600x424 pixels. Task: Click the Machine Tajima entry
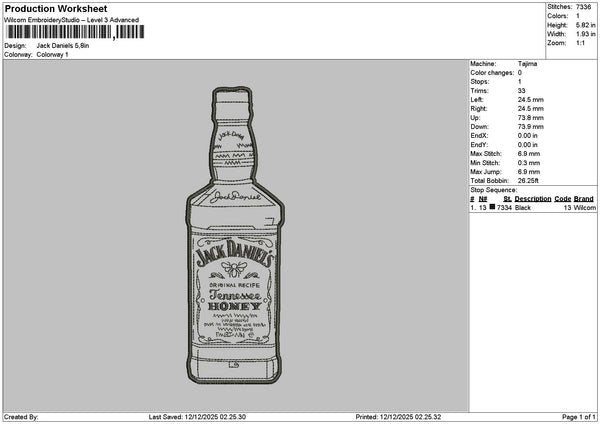tap(527, 64)
